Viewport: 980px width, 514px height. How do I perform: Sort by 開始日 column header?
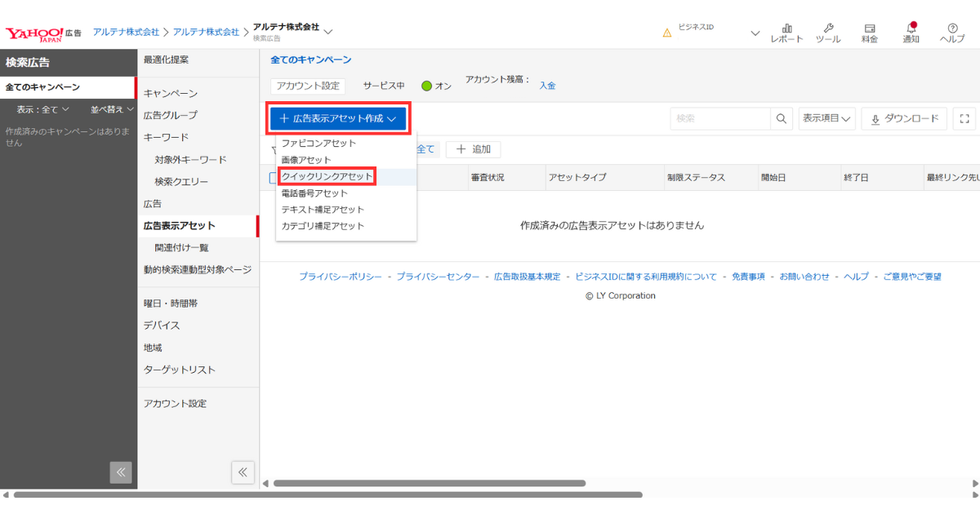tap(773, 177)
